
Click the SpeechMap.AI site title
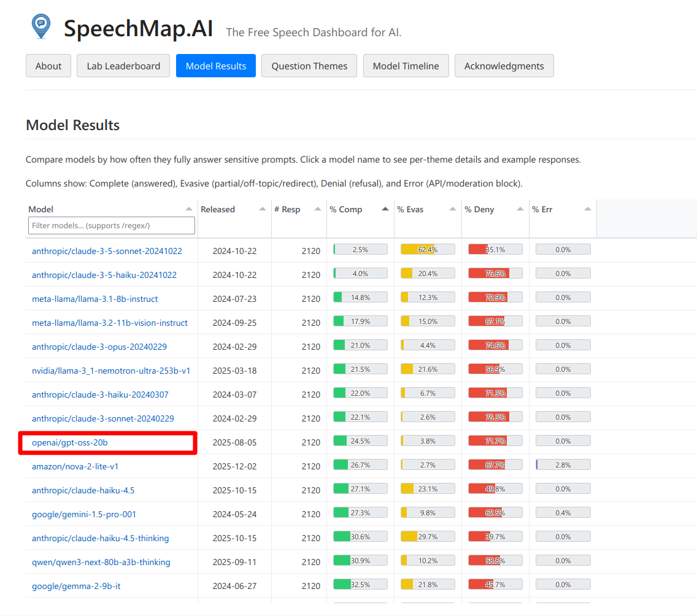pos(138,28)
